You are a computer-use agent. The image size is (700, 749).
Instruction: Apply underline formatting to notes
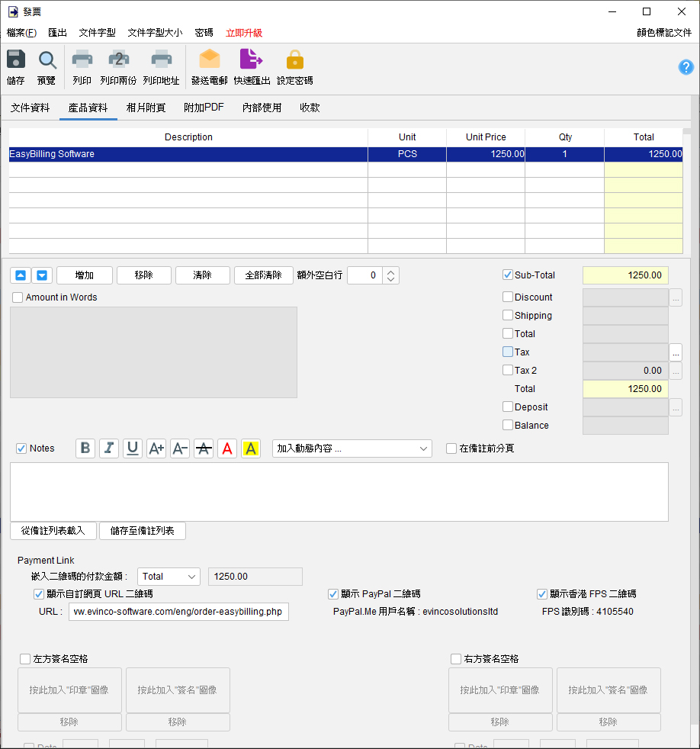[133, 448]
